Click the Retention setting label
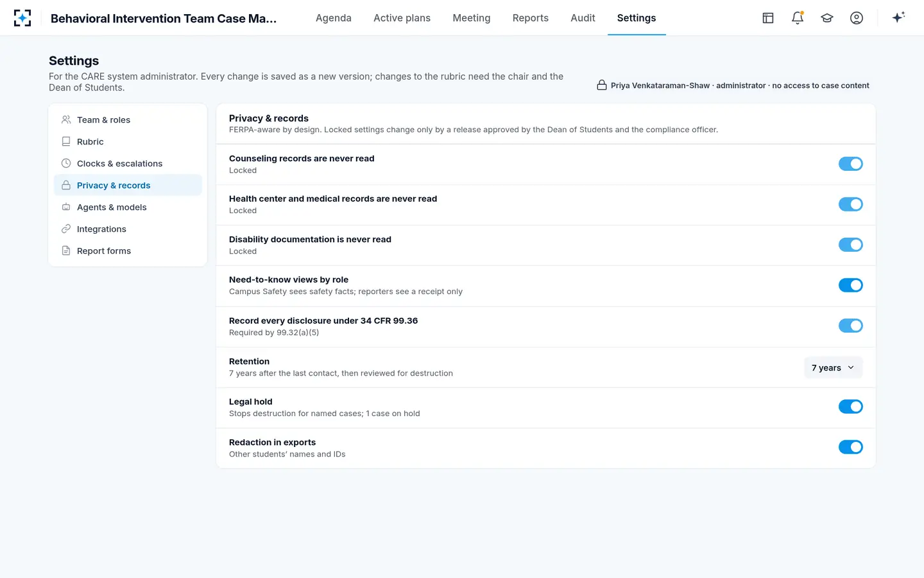Image resolution: width=924 pixels, height=578 pixels. click(x=249, y=362)
